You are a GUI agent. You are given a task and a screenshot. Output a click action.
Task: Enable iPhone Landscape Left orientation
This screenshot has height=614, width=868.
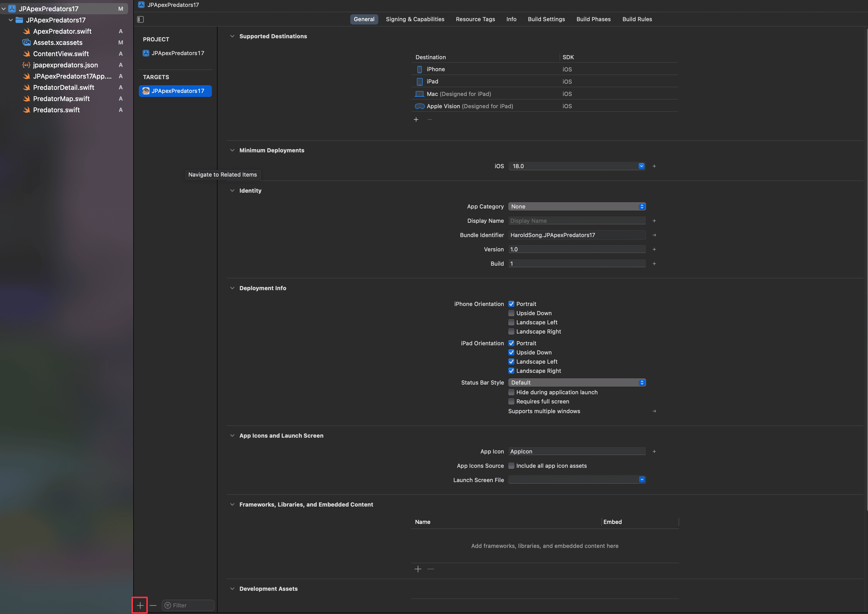511,323
